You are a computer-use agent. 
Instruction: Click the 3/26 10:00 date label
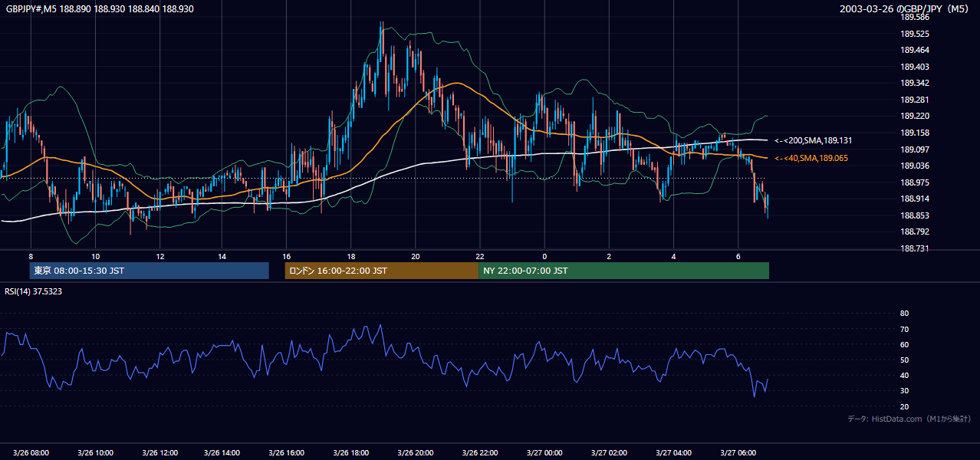pyautogui.click(x=95, y=453)
